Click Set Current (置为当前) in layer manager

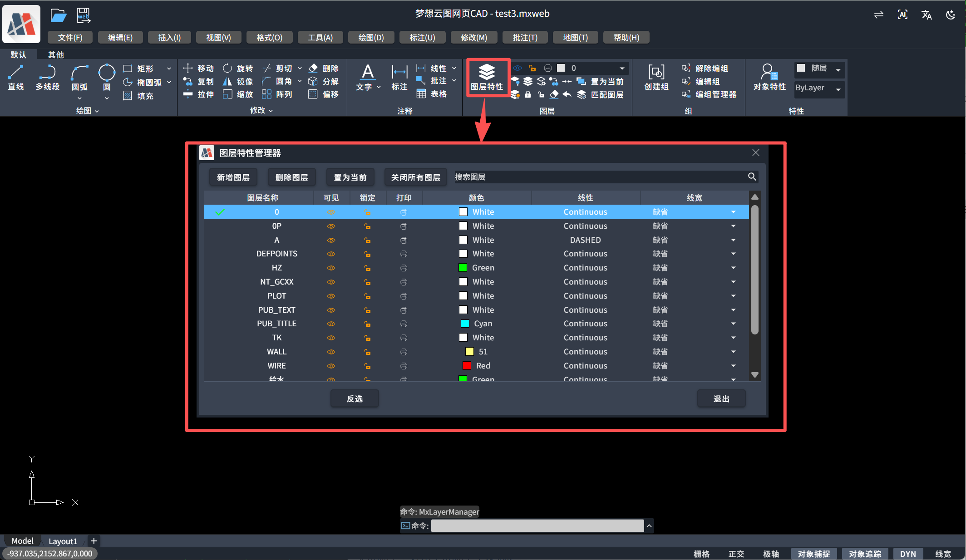[350, 177]
